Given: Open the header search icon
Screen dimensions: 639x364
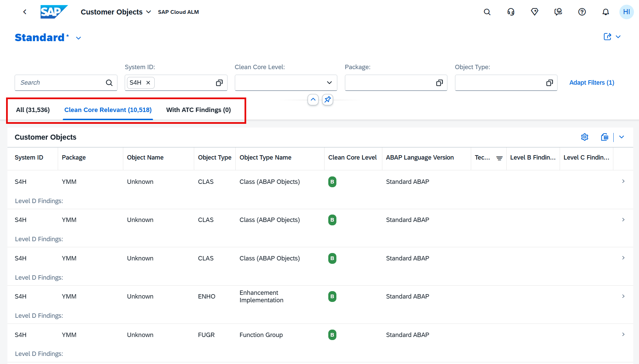Looking at the screenshot, I should tap(487, 12).
